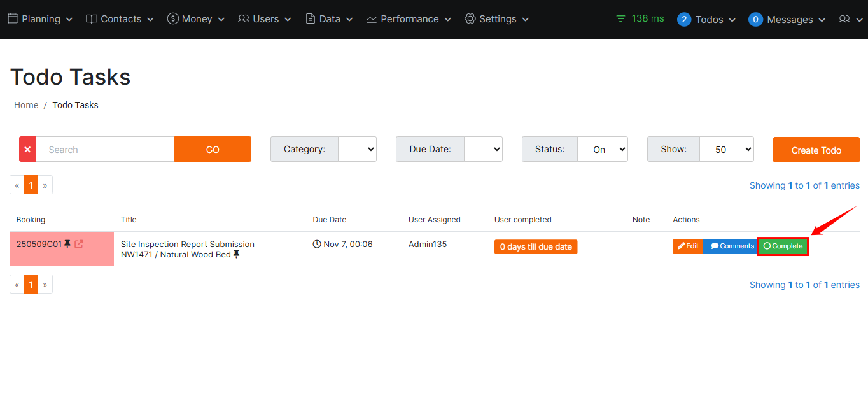Click the external link icon beside booking 250509C01
The height and width of the screenshot is (400, 868).
[79, 244]
